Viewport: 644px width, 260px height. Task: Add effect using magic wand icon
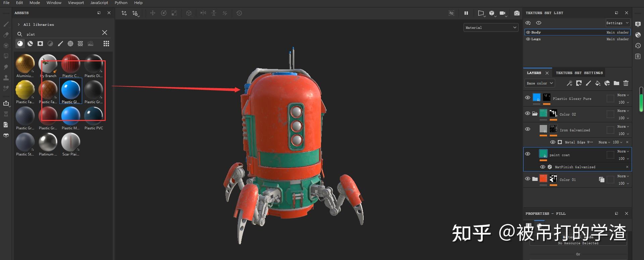pyautogui.click(x=570, y=83)
